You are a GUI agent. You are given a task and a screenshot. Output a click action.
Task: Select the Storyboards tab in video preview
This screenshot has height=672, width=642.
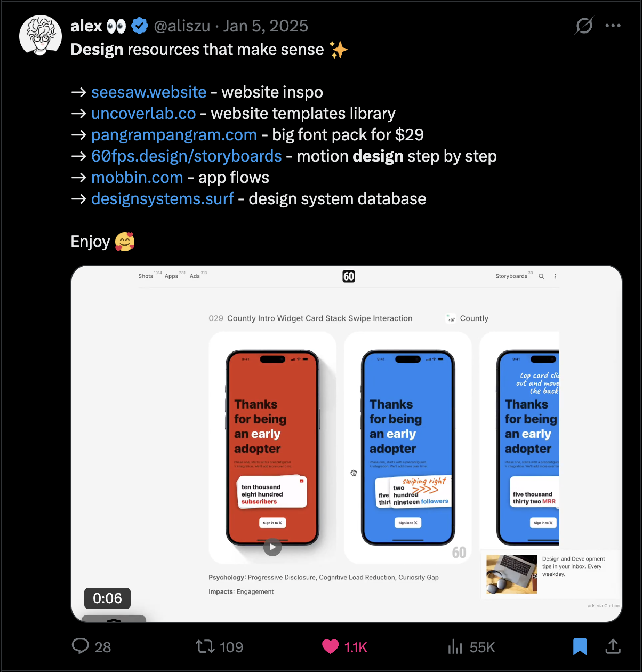[511, 276]
